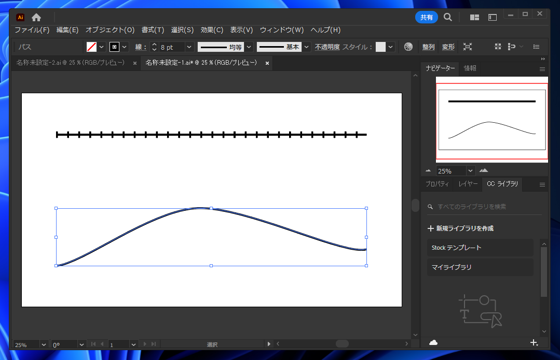Open the arrange documents icon
560x360 pixels.
(x=474, y=17)
